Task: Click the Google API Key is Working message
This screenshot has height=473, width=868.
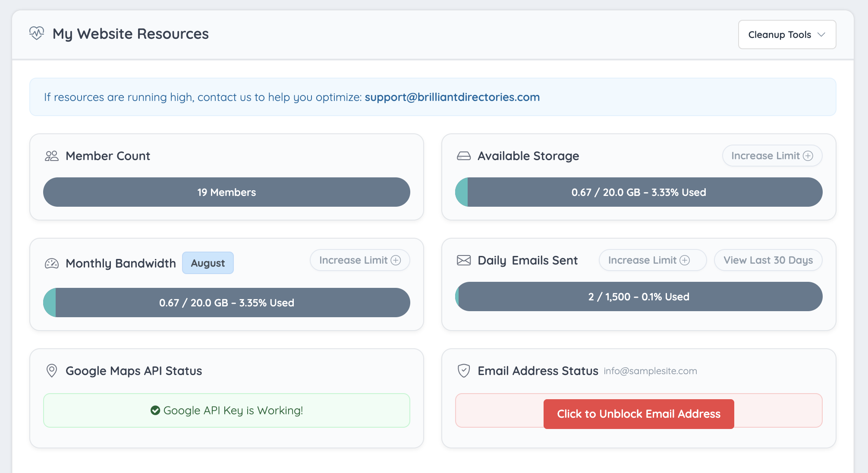Action: point(233,410)
